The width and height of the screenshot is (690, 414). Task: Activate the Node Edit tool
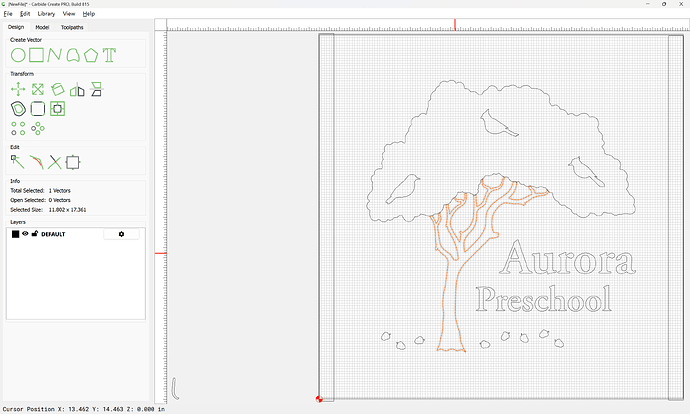coord(18,162)
